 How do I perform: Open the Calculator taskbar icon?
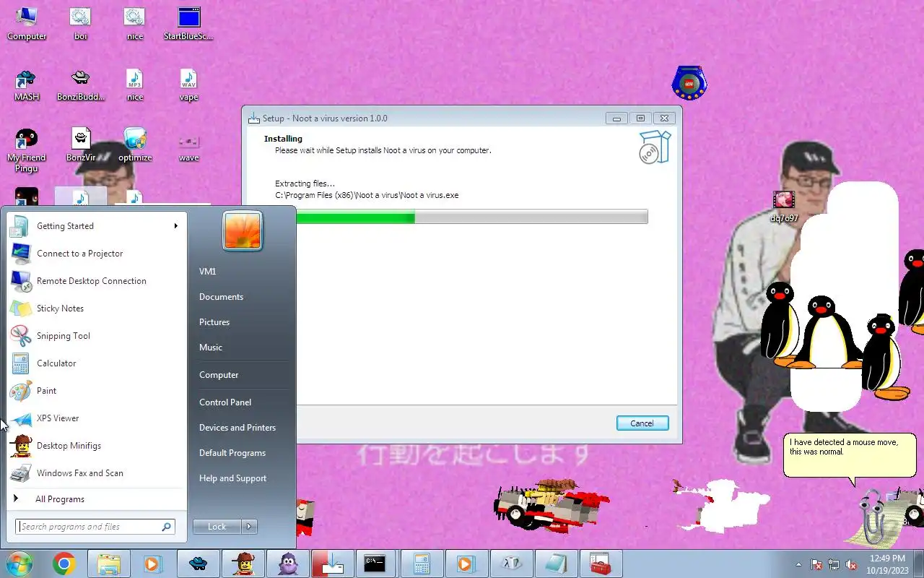coord(422,564)
